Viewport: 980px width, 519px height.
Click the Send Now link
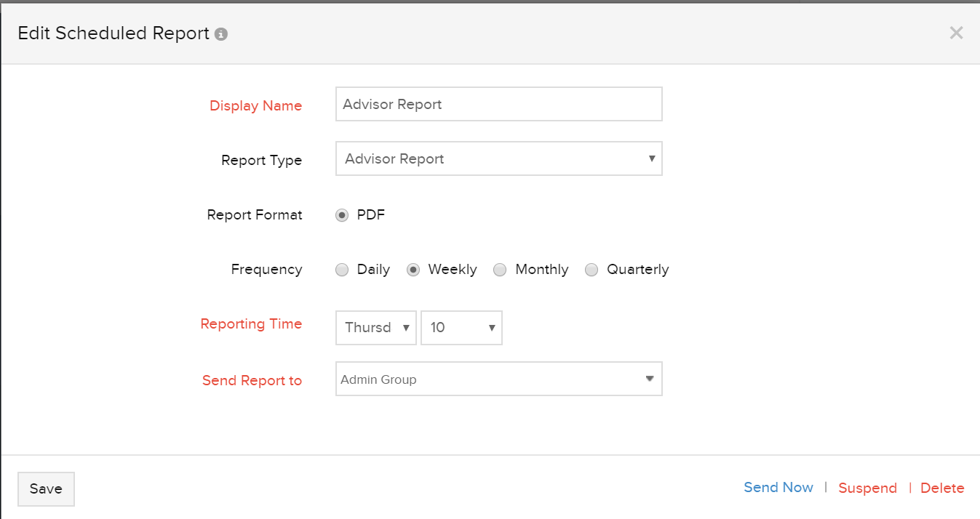(x=778, y=488)
